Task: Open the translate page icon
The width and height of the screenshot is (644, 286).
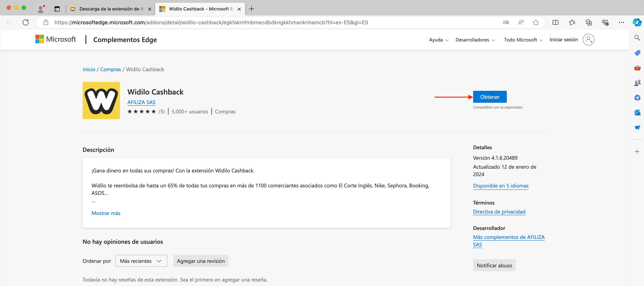Action: click(506, 22)
